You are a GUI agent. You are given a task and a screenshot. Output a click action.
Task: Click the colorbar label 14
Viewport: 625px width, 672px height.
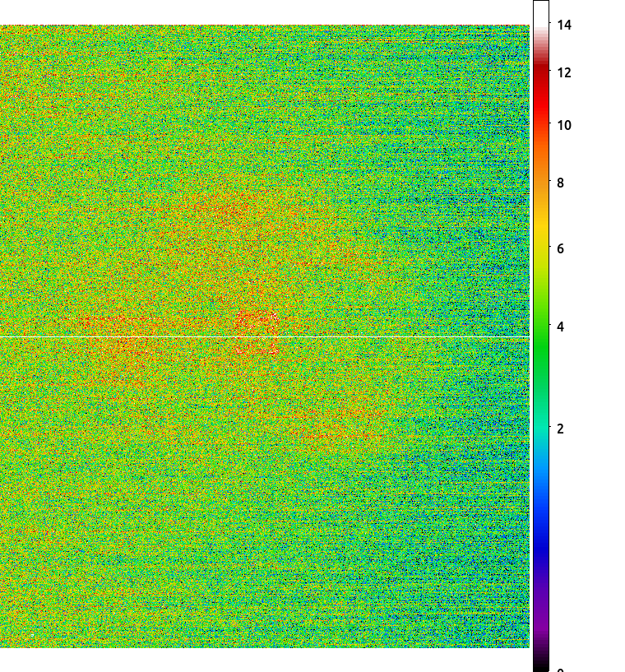(x=564, y=25)
